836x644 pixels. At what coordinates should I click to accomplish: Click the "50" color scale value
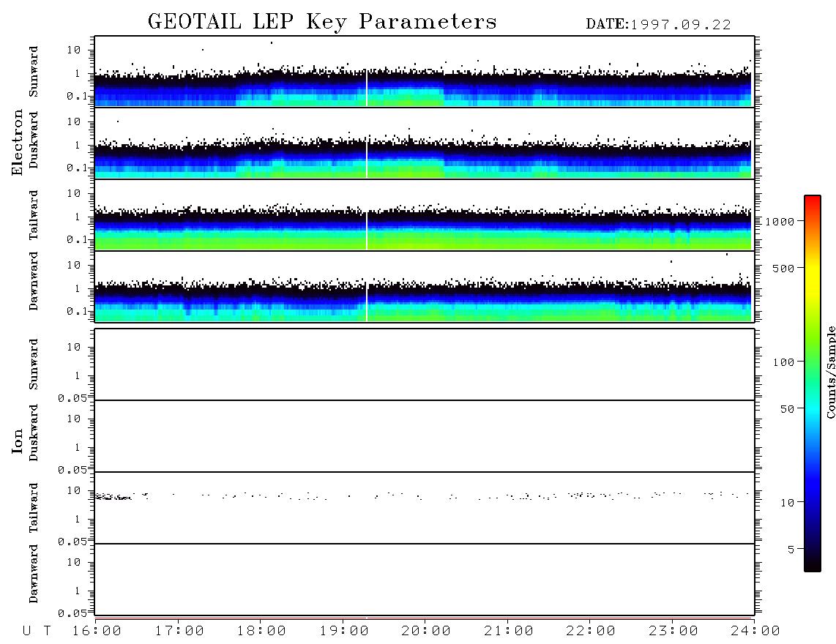coord(787,409)
